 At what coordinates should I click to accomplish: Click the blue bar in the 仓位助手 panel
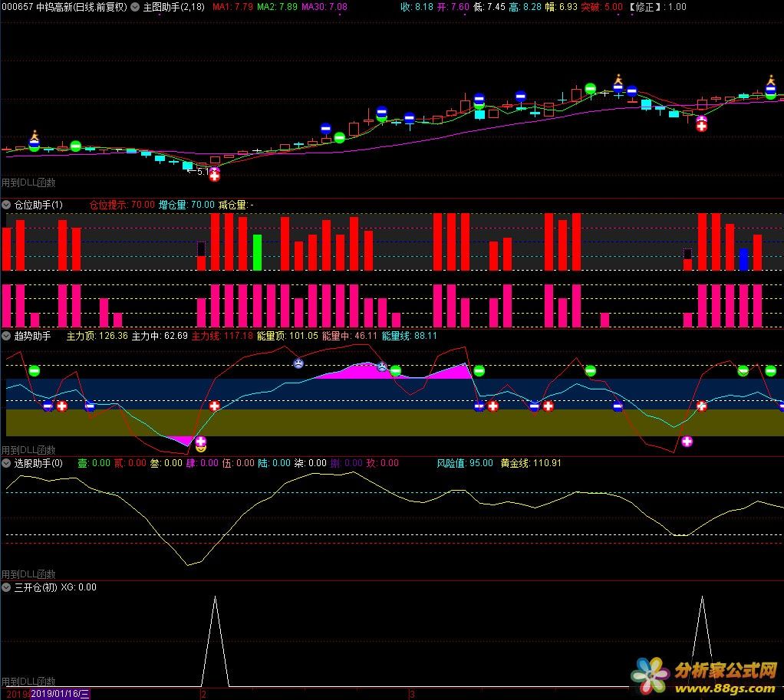coord(743,259)
